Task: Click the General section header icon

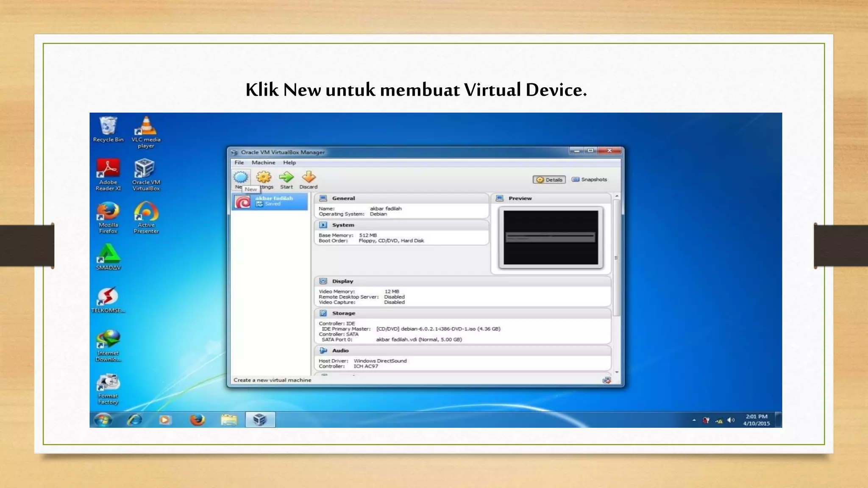Action: [323, 198]
